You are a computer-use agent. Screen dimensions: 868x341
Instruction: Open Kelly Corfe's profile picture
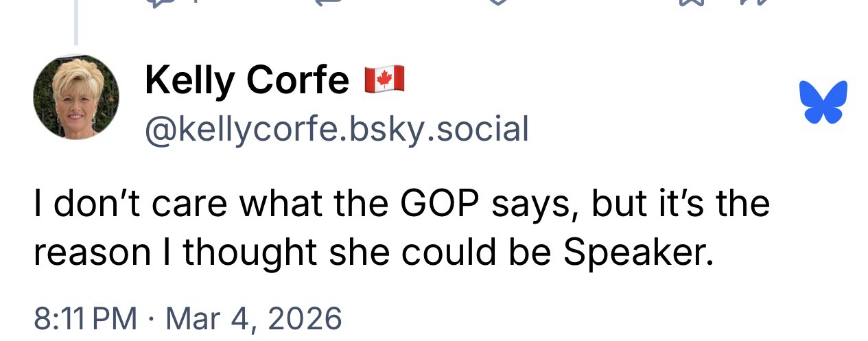75,96
